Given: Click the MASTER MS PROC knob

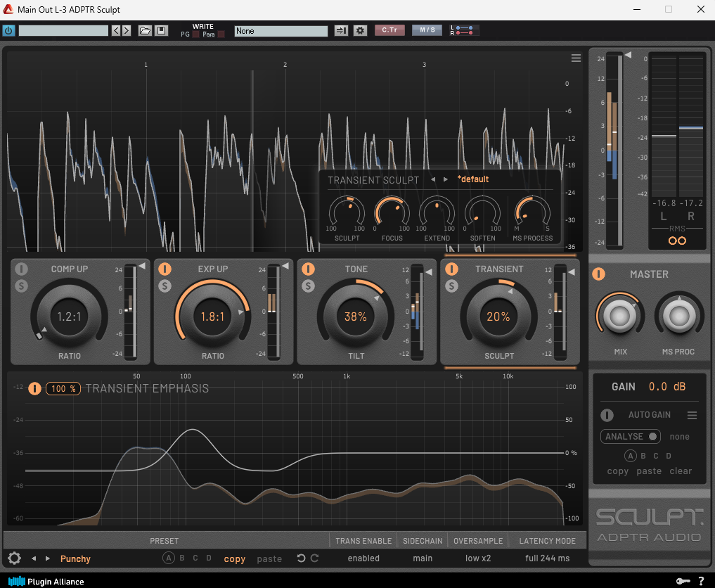Looking at the screenshot, I should [679, 316].
